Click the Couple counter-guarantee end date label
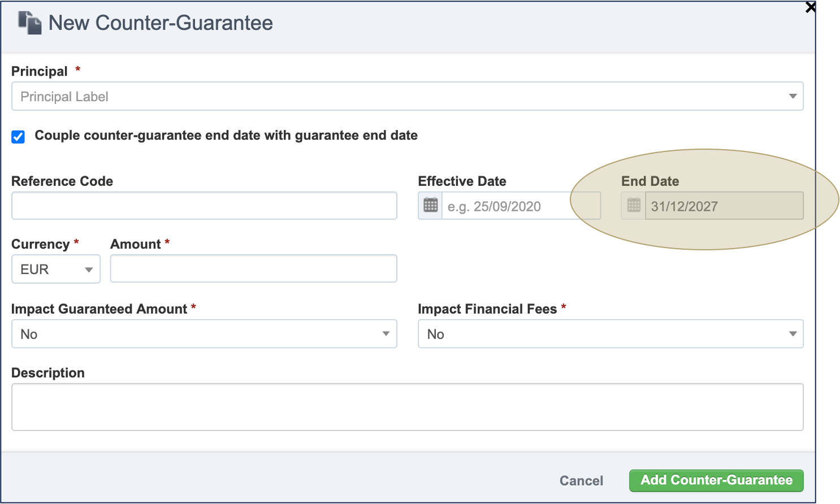This screenshot has width=840, height=504. [x=226, y=136]
